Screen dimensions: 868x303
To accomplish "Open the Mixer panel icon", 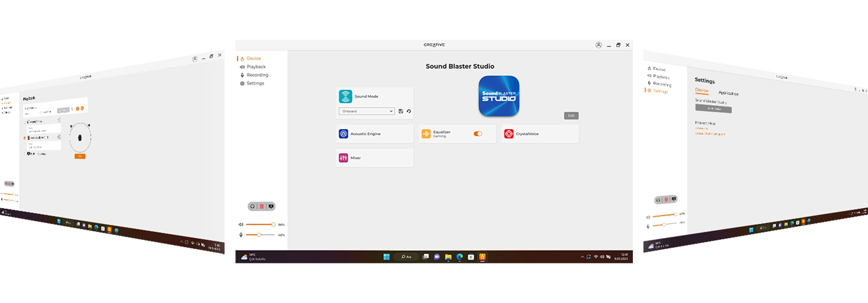I will tap(343, 158).
